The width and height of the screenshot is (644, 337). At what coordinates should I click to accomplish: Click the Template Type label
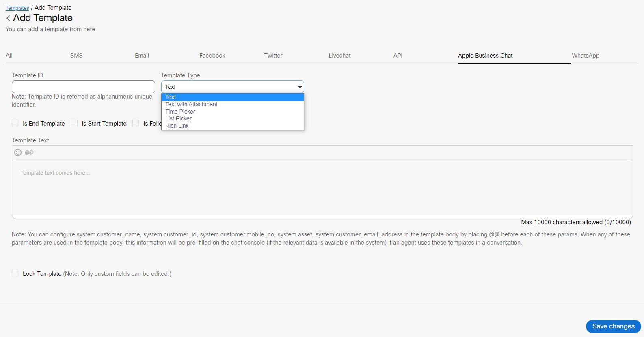(x=180, y=75)
